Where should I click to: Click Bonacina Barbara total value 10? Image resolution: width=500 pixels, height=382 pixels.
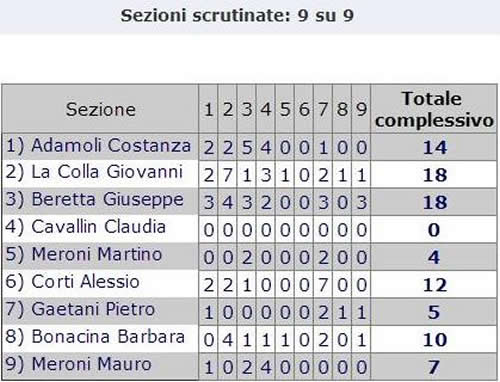(435, 340)
